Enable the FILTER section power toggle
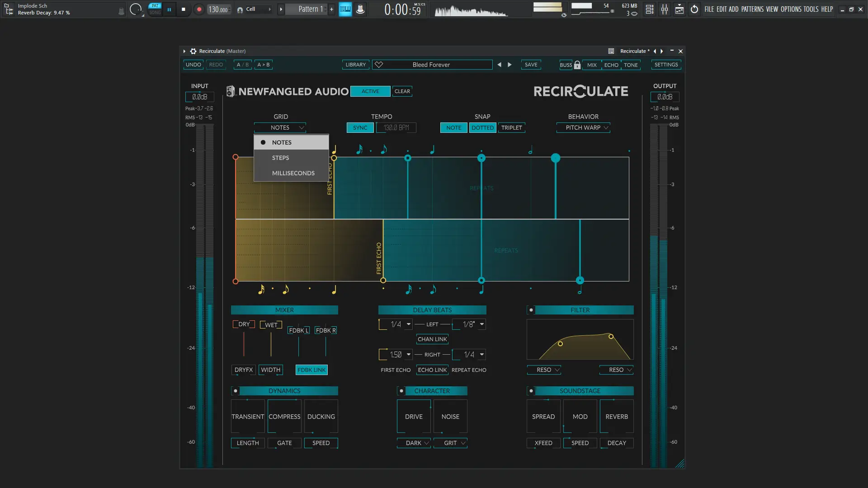Image resolution: width=868 pixels, height=488 pixels. 531,310
